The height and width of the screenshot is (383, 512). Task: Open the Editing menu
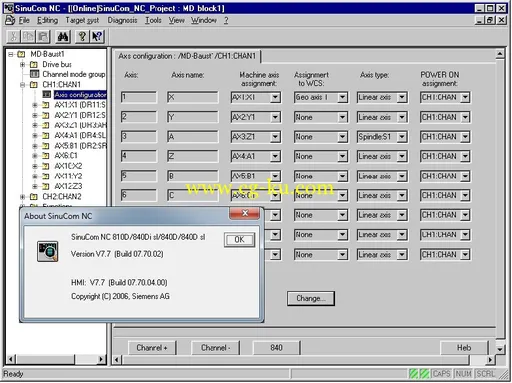pyautogui.click(x=47, y=20)
